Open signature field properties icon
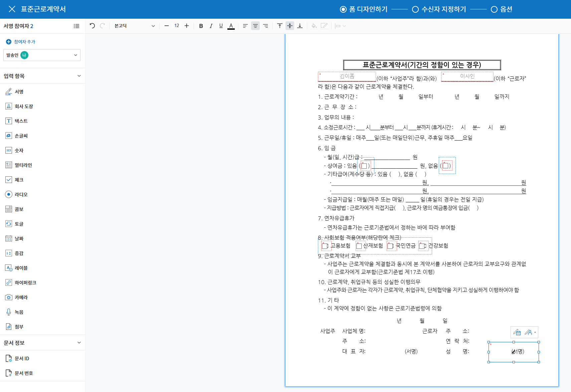 coord(517,332)
